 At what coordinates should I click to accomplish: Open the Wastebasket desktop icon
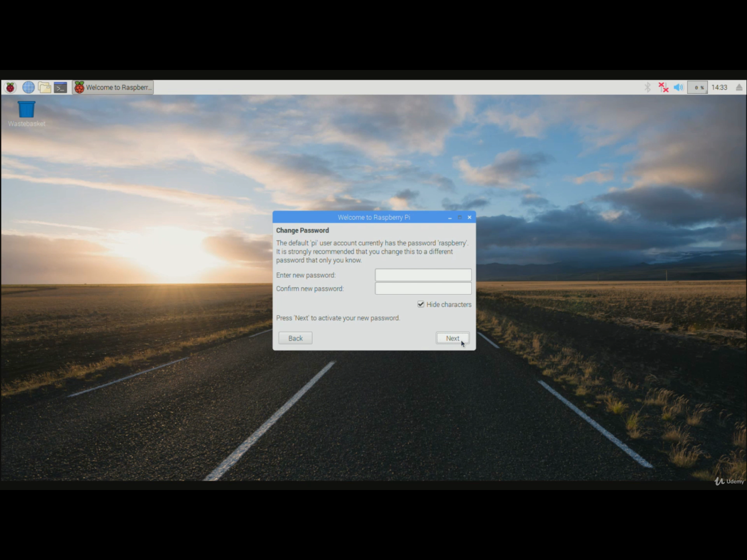click(x=26, y=114)
